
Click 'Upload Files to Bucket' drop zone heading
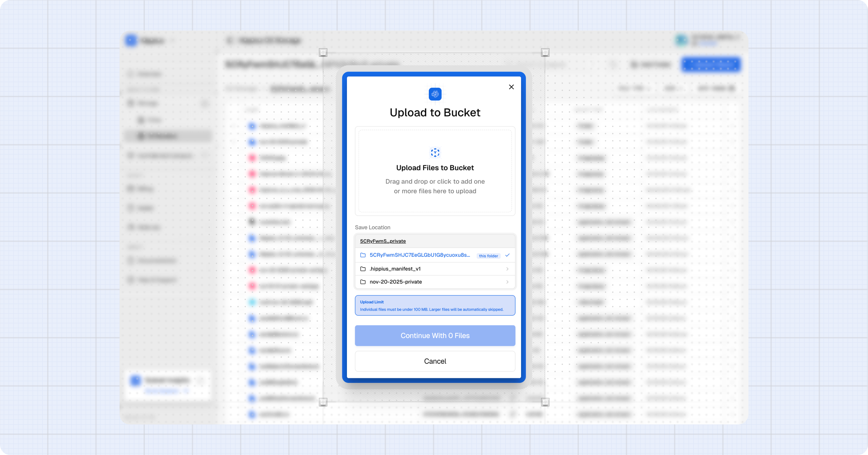click(x=435, y=168)
